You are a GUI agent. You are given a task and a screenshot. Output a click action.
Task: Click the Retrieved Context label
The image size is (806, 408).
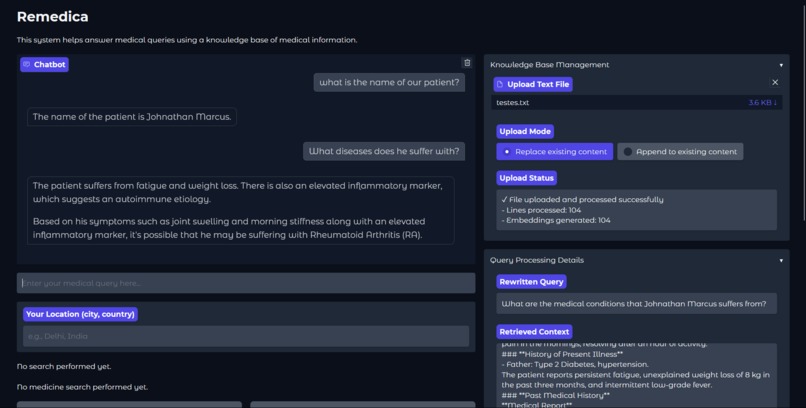point(534,332)
